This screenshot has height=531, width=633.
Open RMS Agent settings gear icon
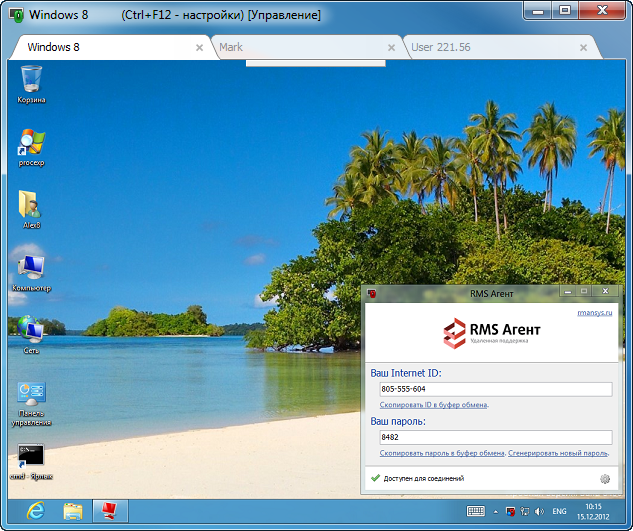[605, 479]
